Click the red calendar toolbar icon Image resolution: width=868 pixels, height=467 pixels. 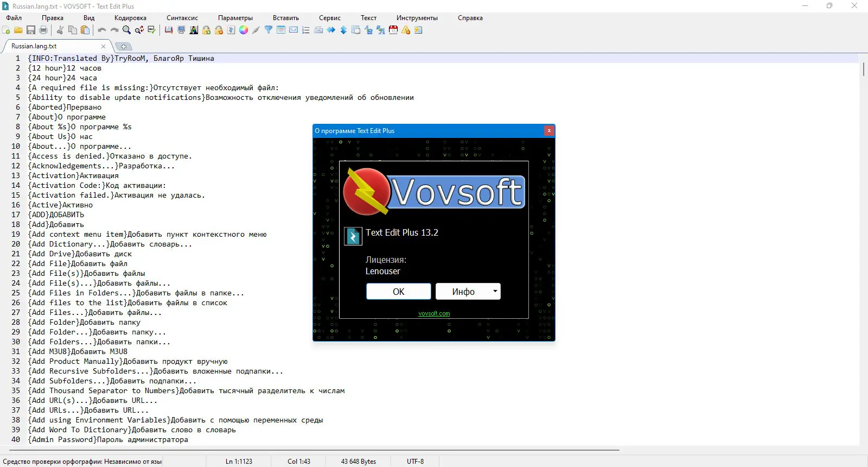click(393, 30)
